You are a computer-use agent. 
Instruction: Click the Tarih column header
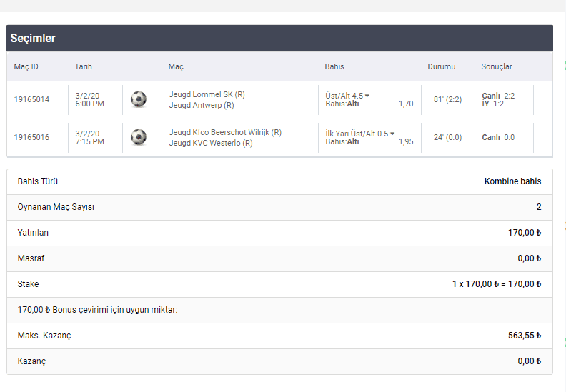[x=84, y=66]
